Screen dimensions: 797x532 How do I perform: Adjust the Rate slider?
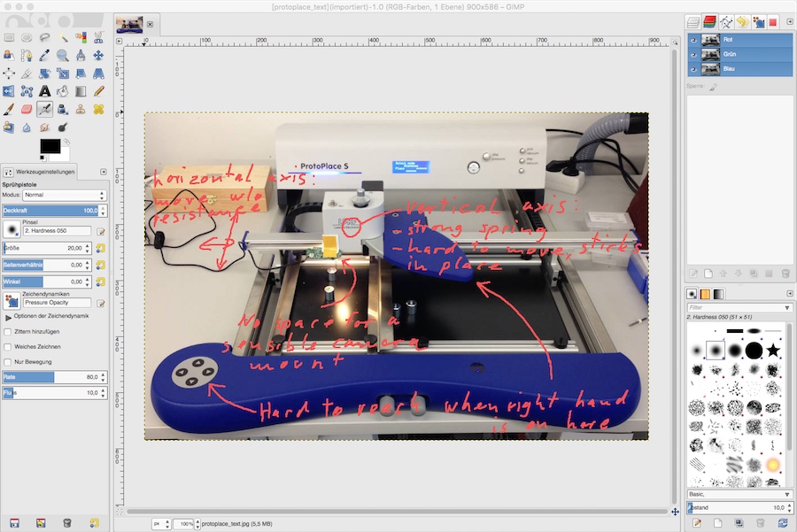pos(50,377)
